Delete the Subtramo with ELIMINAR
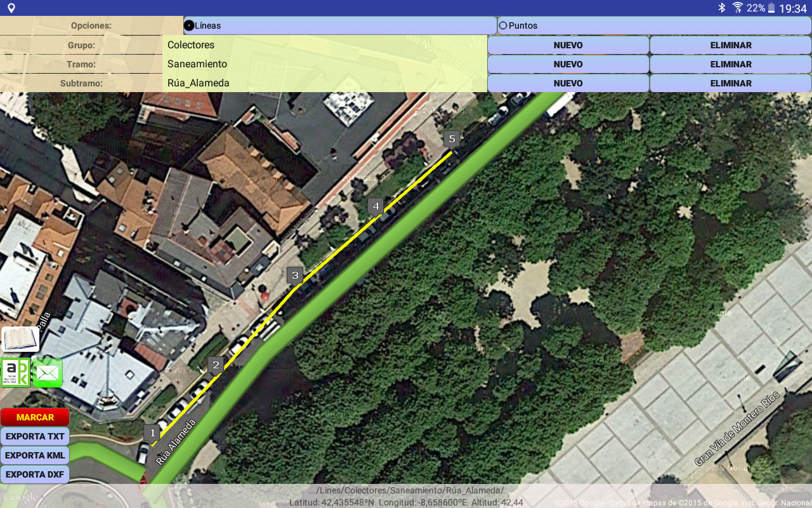Viewport: 812px width, 508px height. click(731, 83)
